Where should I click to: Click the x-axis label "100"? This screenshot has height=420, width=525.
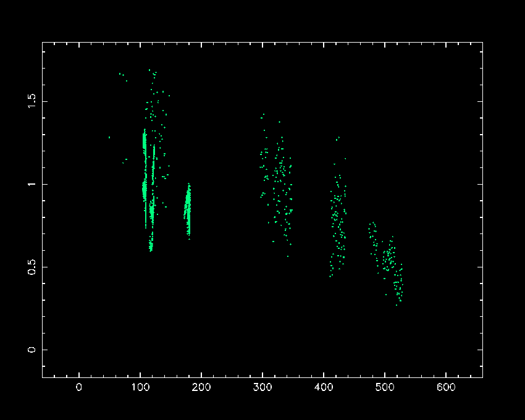tap(140, 387)
